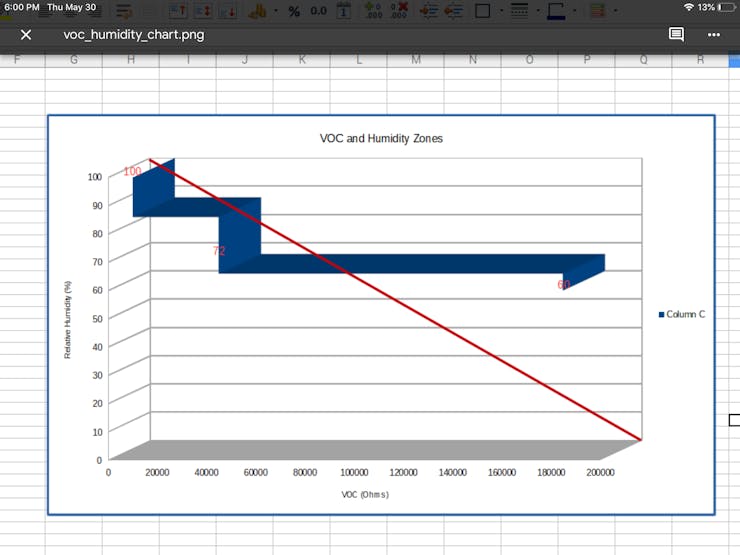Image resolution: width=740 pixels, height=555 pixels.
Task: Click the Wi-Fi status icon
Action: click(x=689, y=7)
